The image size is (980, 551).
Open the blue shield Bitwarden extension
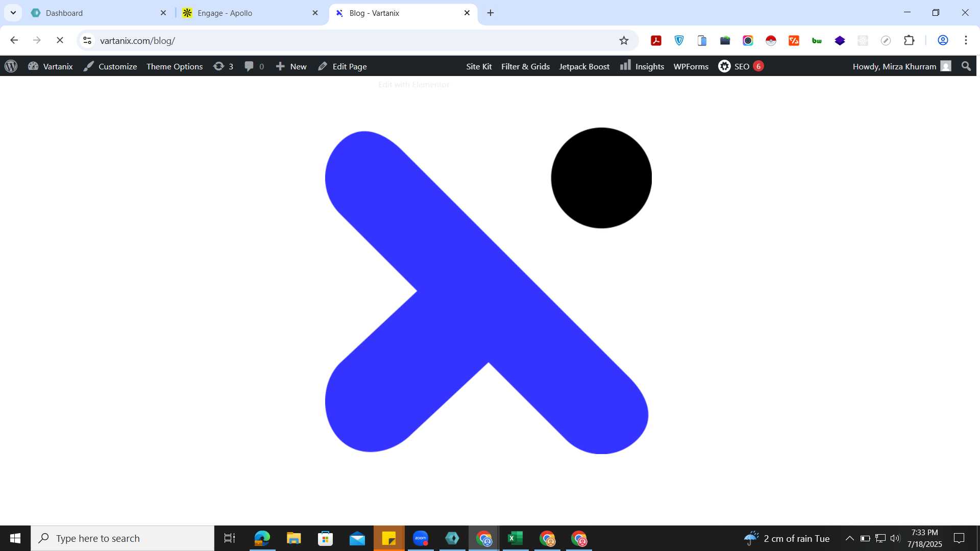679,40
